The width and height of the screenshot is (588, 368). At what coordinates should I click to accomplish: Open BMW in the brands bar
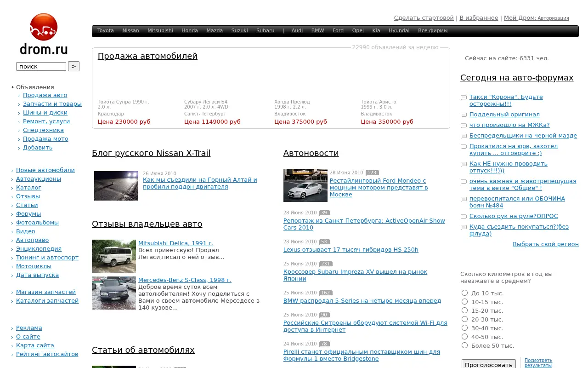point(317,31)
